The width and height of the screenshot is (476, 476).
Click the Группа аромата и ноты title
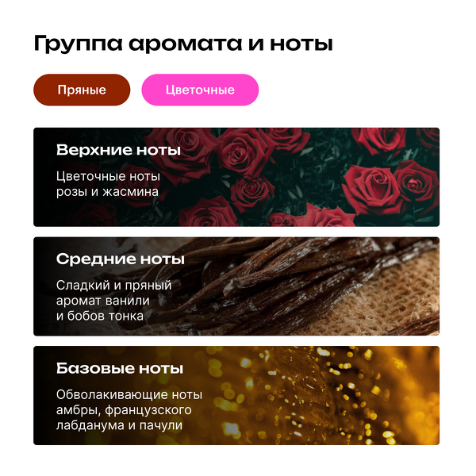pyautogui.click(x=183, y=44)
